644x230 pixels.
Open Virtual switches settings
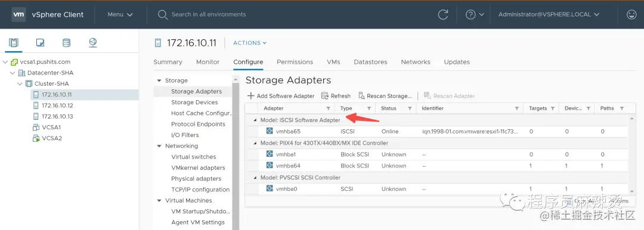click(x=193, y=157)
